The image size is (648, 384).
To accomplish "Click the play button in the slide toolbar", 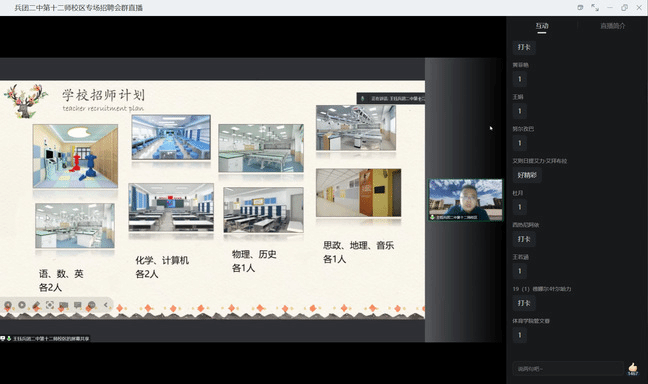I will coord(21,305).
